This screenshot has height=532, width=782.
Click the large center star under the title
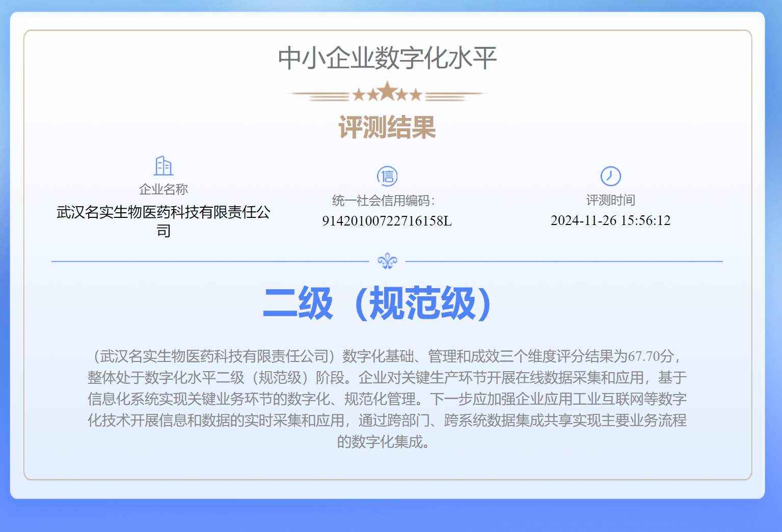click(388, 92)
